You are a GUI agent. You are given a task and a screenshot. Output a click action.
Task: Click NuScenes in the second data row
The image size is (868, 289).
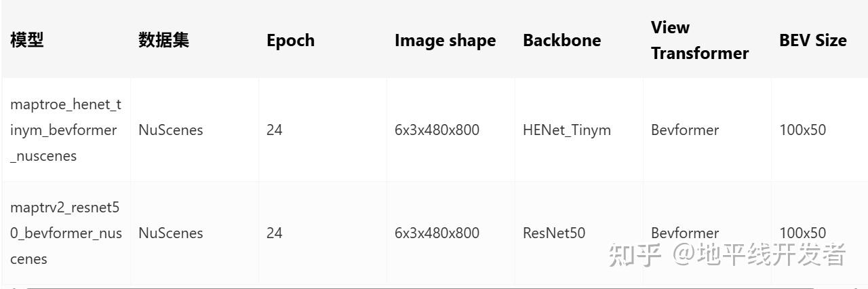click(x=170, y=233)
